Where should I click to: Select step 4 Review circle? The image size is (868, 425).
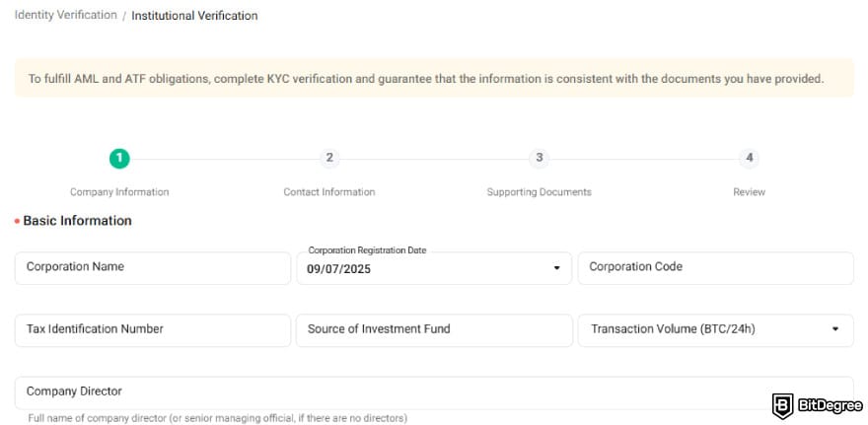coord(749,159)
